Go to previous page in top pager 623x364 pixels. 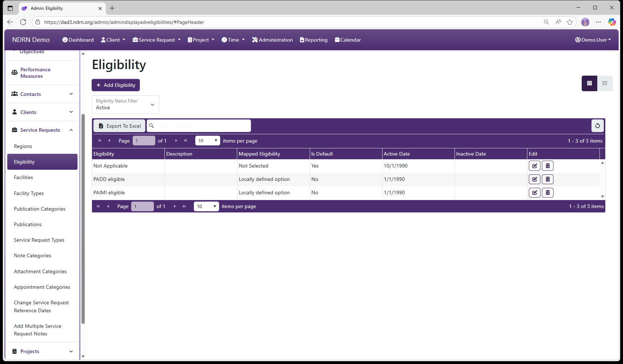pyautogui.click(x=109, y=141)
